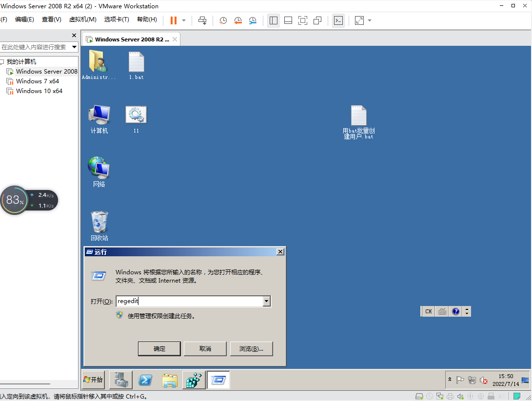Viewport: 532px width, 401px height.
Task: Enter full screen mode
Action: point(303,20)
